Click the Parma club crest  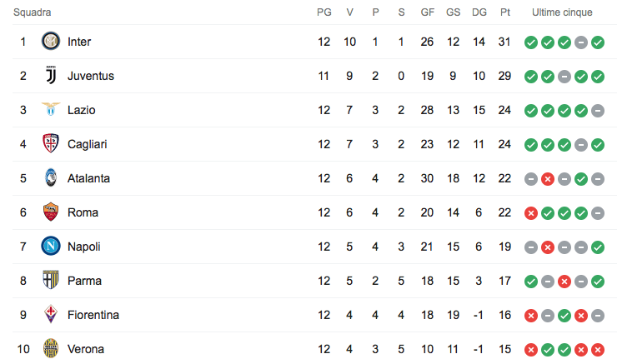(x=51, y=281)
